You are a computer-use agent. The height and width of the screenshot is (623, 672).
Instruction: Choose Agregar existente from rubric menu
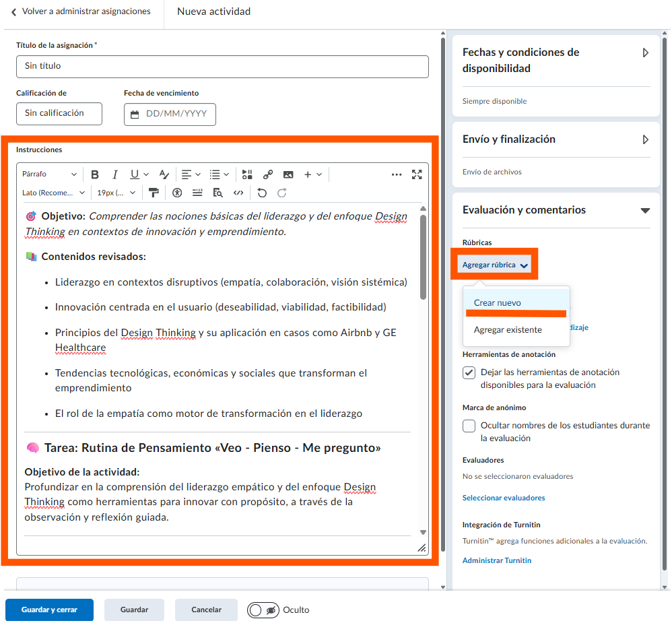508,330
